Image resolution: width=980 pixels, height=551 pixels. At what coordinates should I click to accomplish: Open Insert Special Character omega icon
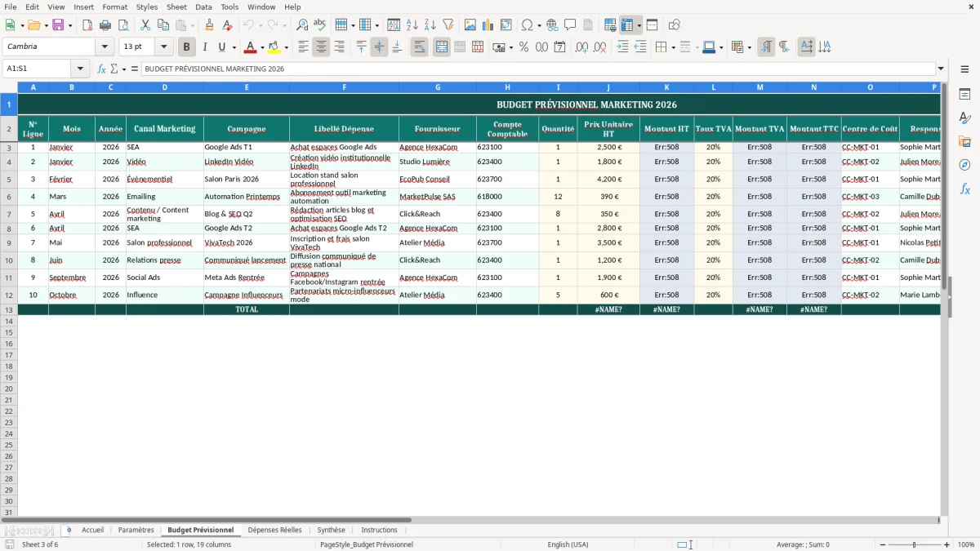pos(528,25)
